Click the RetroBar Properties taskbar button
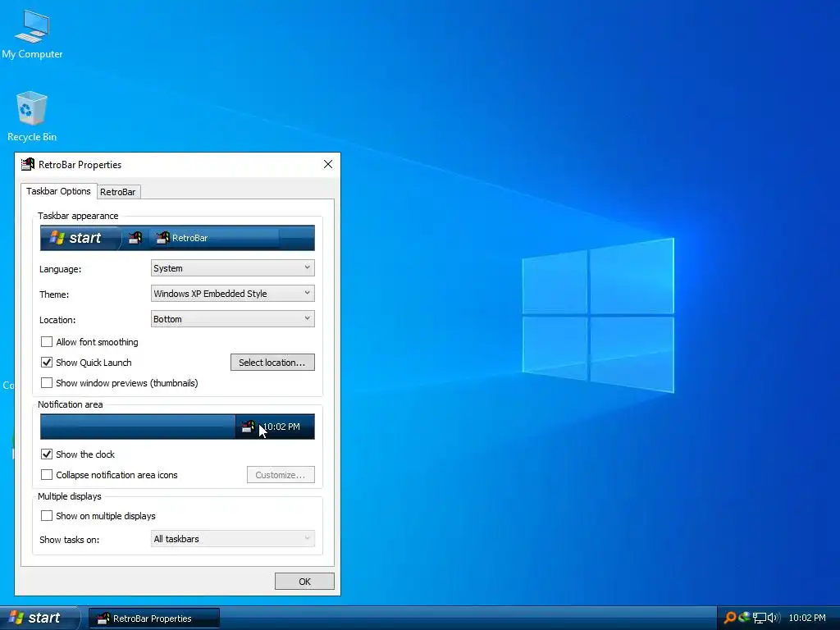This screenshot has height=630, width=840. pyautogui.click(x=153, y=619)
